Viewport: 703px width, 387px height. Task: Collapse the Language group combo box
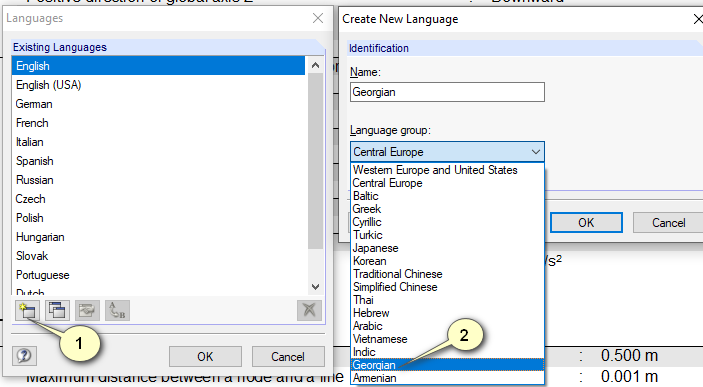(x=536, y=152)
